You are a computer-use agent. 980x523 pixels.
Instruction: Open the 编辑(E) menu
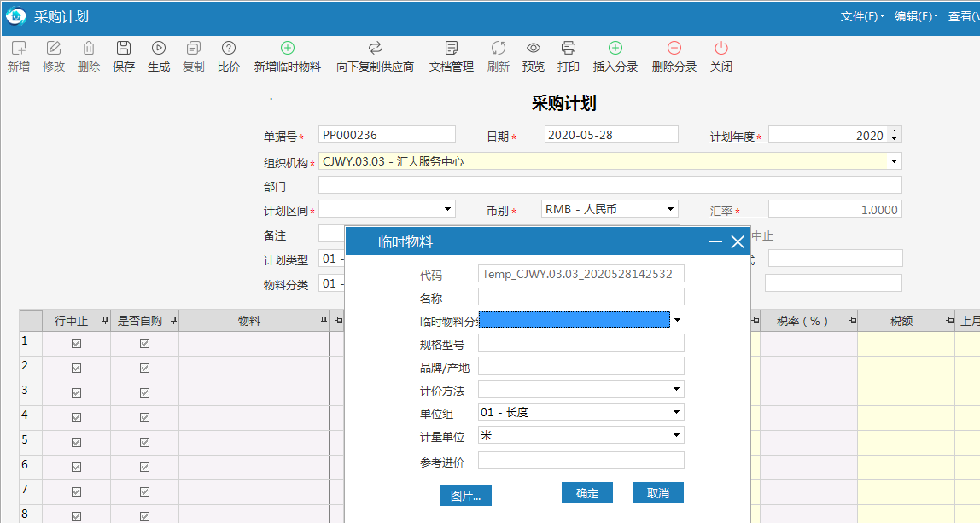click(x=916, y=17)
